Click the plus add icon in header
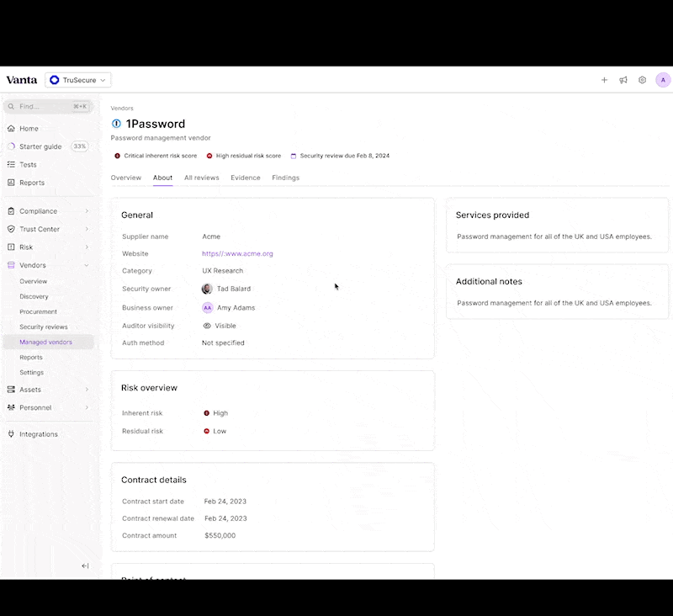The height and width of the screenshot is (616, 673). click(x=604, y=80)
